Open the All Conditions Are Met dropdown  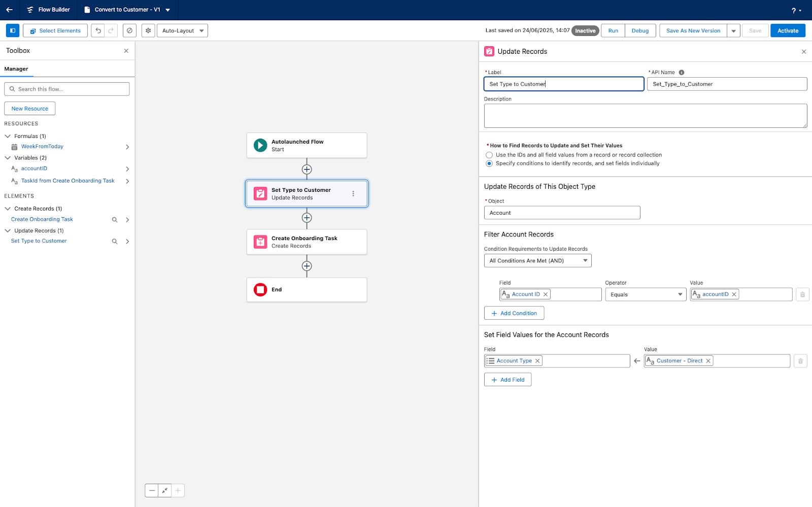[x=537, y=261]
